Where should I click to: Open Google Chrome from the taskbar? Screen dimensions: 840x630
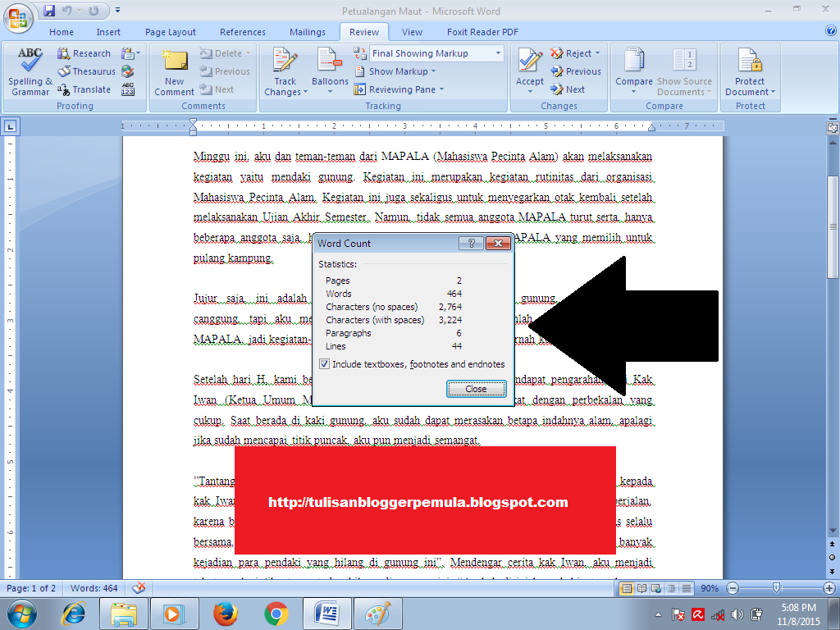click(276, 614)
